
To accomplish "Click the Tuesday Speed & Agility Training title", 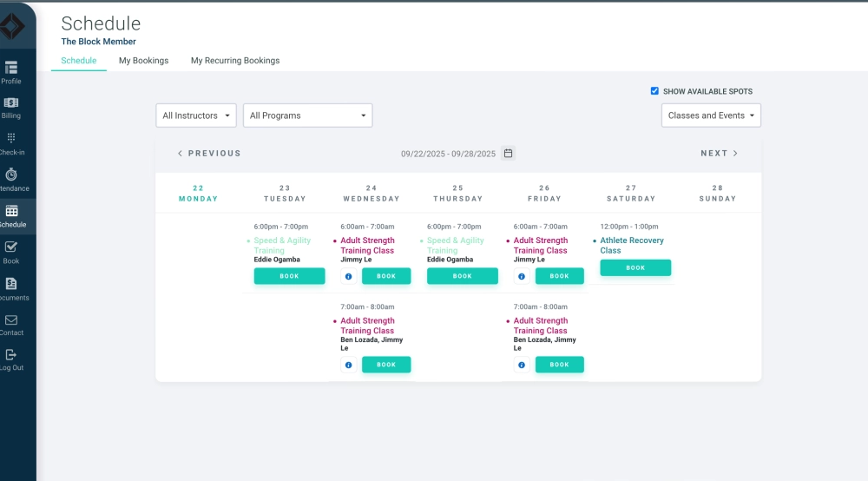I will click(x=282, y=246).
